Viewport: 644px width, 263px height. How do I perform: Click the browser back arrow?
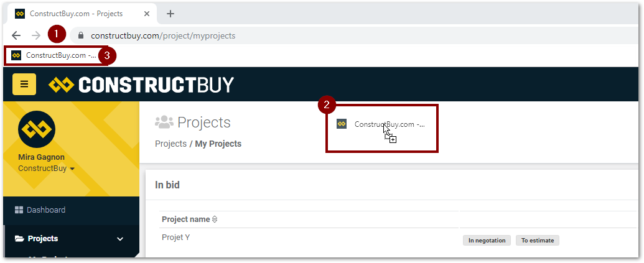click(16, 35)
